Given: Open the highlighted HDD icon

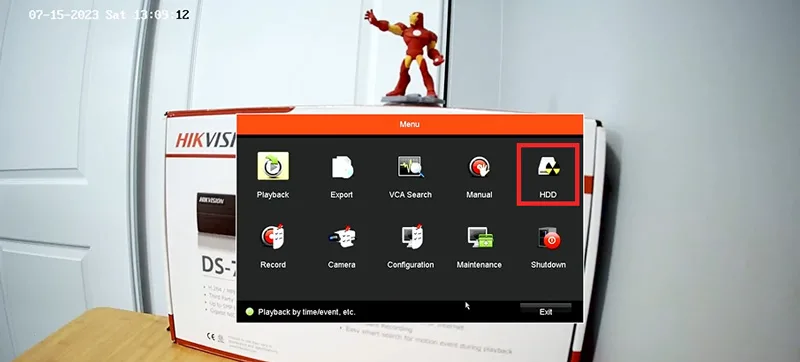Looking at the screenshot, I should 548,167.
